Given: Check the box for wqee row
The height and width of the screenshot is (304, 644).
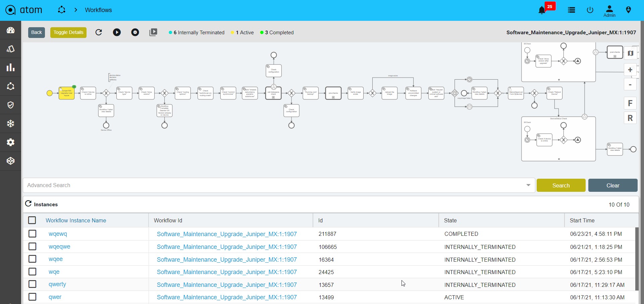Looking at the screenshot, I should [x=32, y=259].
